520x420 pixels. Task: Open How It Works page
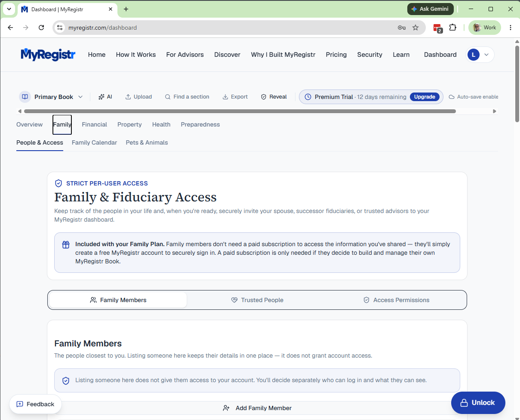[x=136, y=55]
